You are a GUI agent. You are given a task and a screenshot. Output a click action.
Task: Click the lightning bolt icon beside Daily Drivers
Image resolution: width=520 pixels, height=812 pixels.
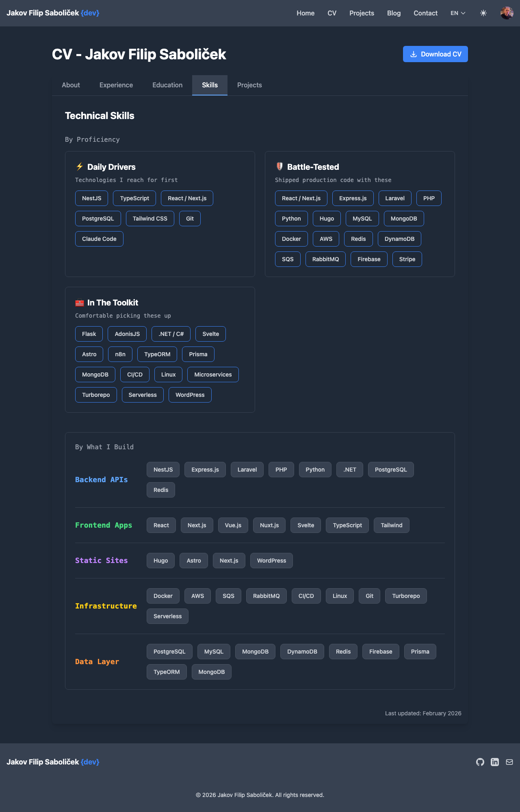click(80, 167)
